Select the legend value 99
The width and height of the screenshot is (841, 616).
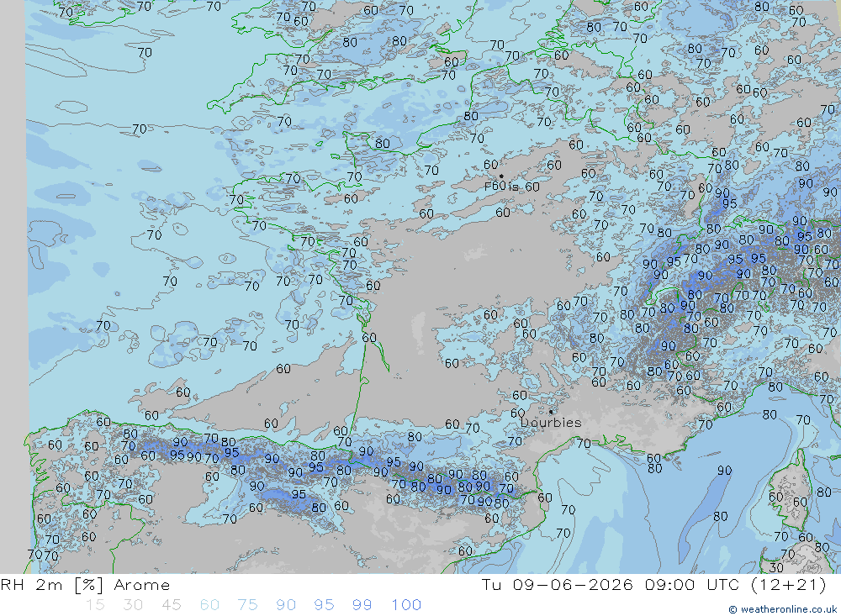[362, 605]
